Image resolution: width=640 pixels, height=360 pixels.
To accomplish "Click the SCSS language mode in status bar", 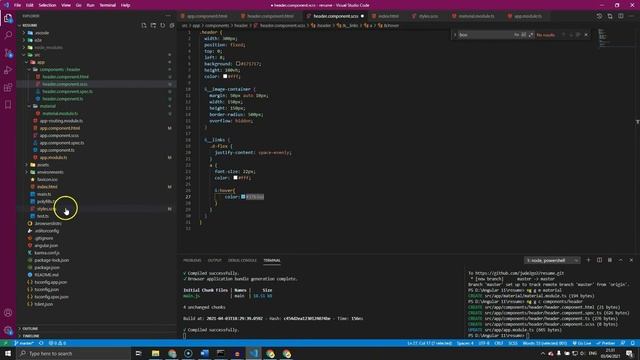I will (x=513, y=343).
